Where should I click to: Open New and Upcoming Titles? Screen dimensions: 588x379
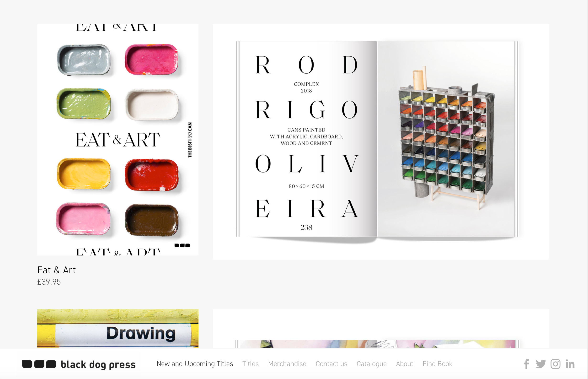(195, 364)
